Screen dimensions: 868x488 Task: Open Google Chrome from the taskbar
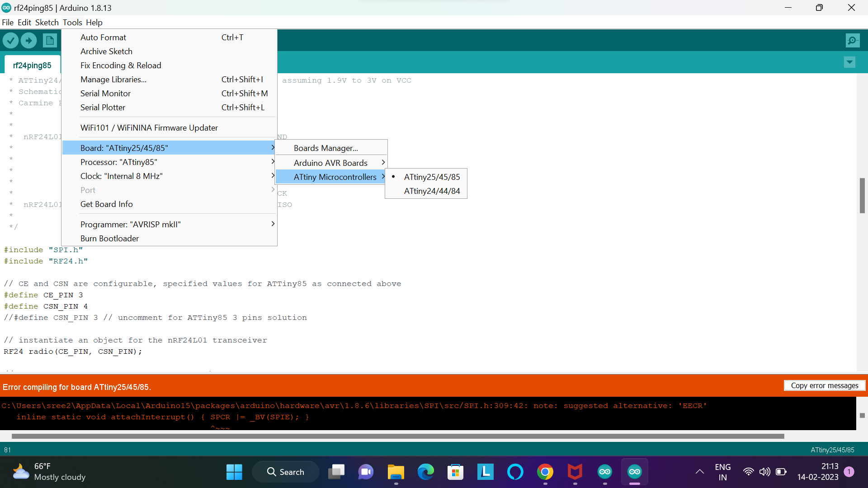(x=545, y=472)
